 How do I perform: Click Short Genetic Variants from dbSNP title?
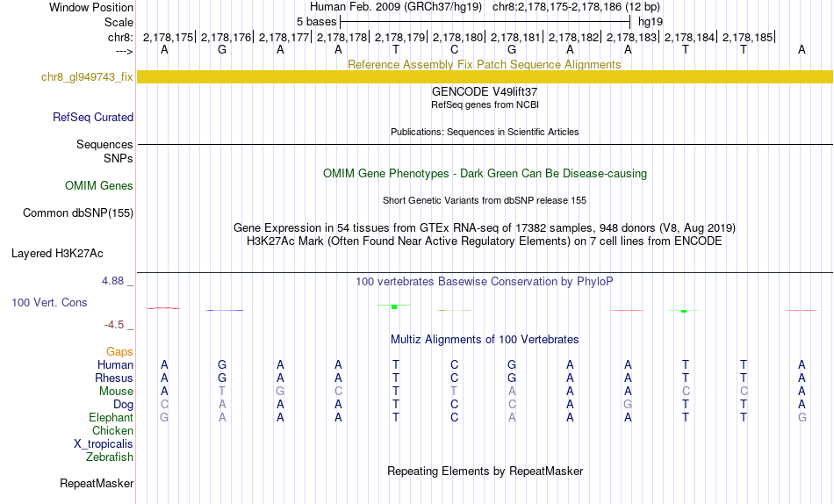pos(485,201)
